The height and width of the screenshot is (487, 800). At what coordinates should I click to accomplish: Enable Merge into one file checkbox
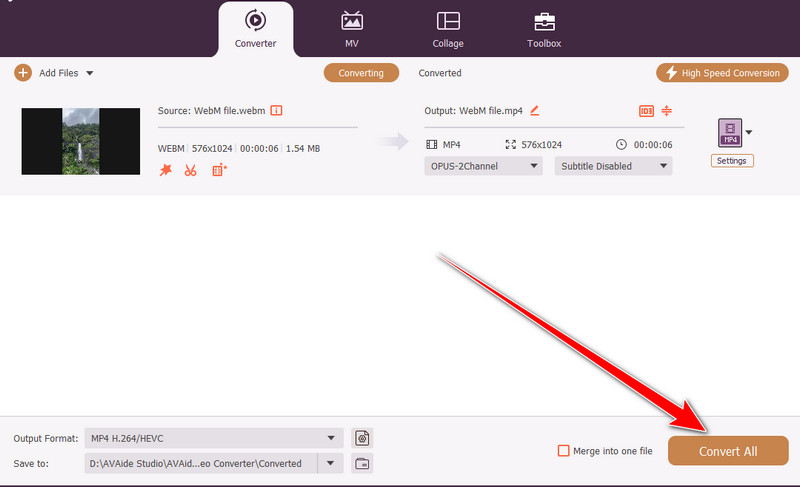(564, 451)
